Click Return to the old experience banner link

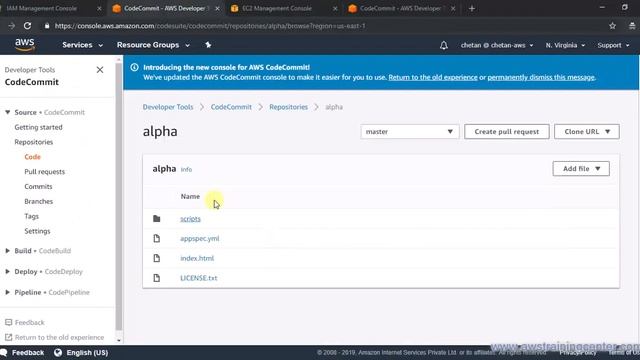433,77
